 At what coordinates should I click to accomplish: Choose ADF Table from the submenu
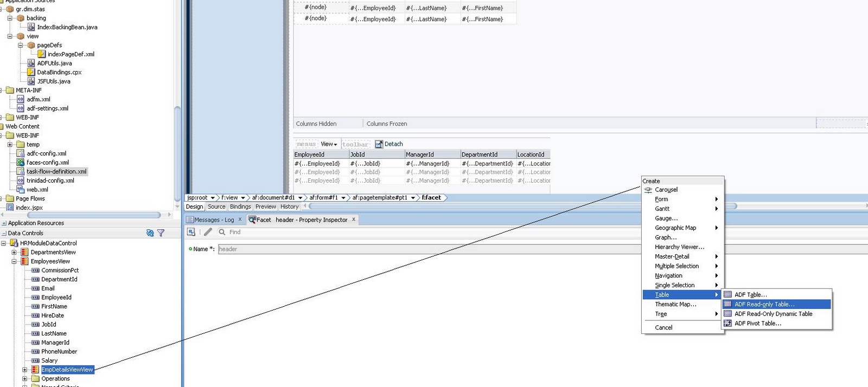point(776,294)
